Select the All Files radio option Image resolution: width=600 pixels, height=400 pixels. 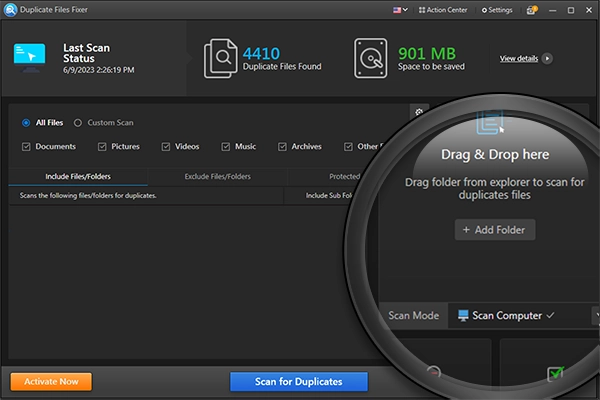[x=26, y=123]
